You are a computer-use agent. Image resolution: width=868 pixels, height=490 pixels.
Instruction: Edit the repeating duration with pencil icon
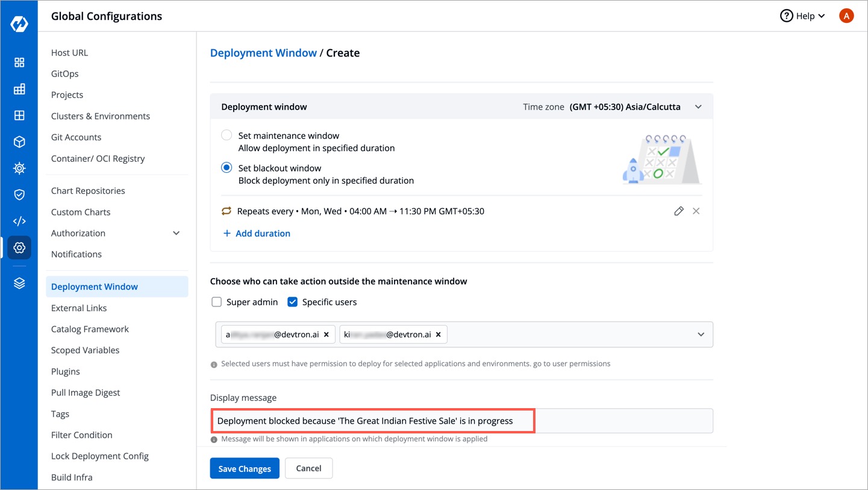tap(679, 211)
